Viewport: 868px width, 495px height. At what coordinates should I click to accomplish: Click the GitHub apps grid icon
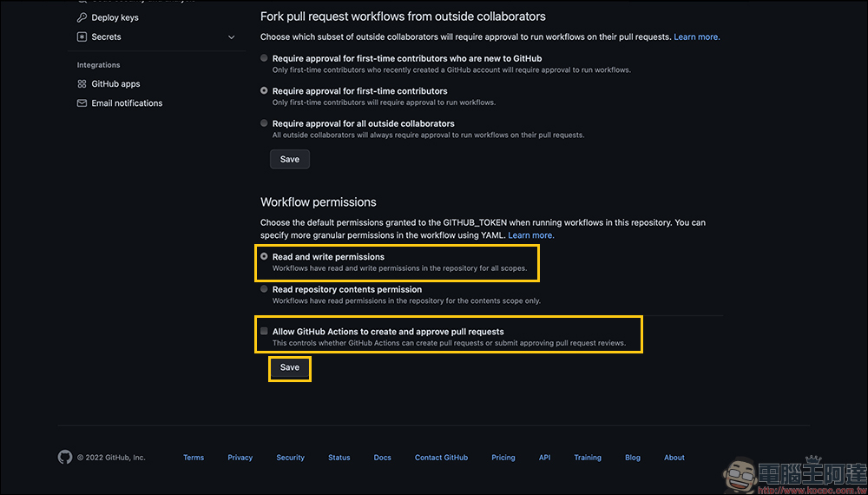tap(82, 84)
